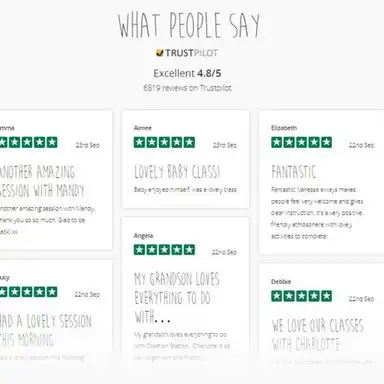Click the 'Excellent 4.8/5' rating text
Image resolution: width=384 pixels, height=384 pixels.
coord(187,73)
